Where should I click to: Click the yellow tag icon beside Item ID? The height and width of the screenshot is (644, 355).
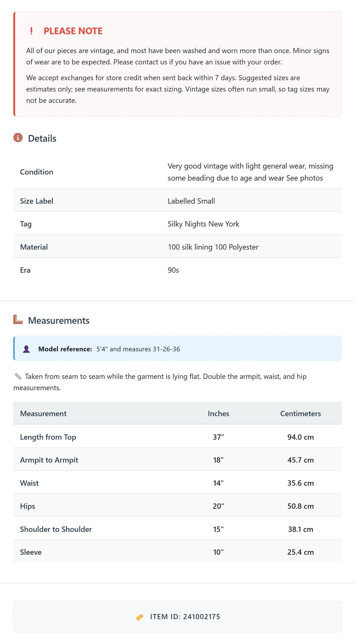tap(140, 617)
